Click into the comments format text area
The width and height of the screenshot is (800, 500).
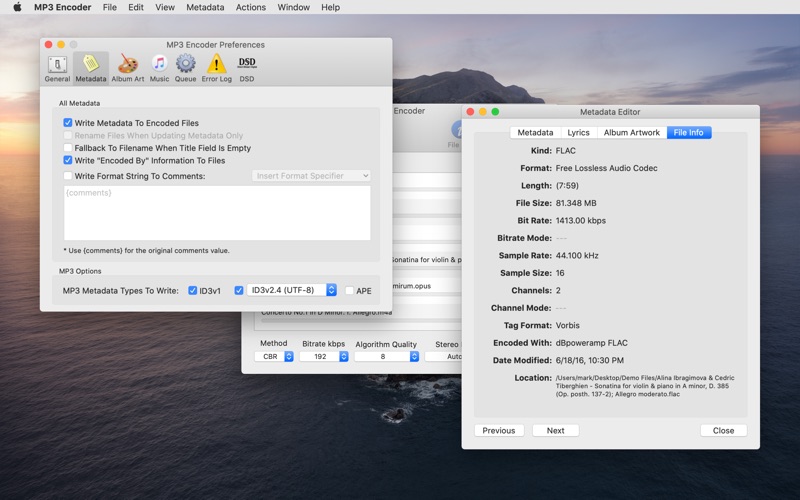[x=217, y=213]
